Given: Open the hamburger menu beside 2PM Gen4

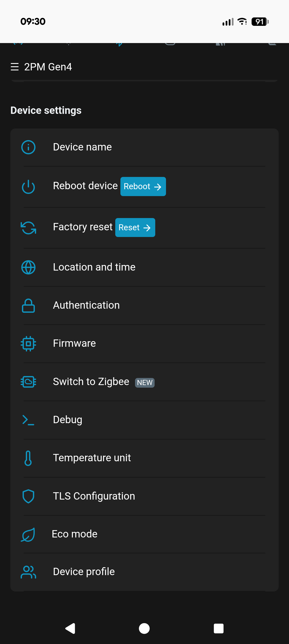Looking at the screenshot, I should pos(15,67).
